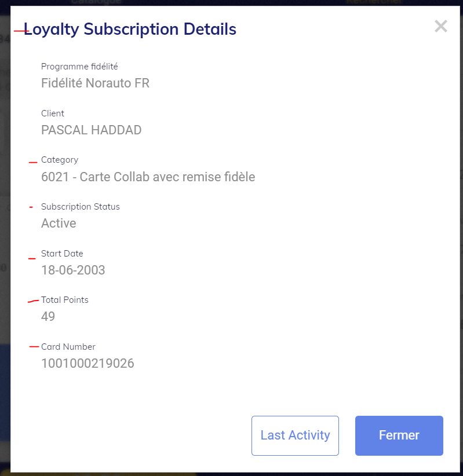Click the Subscription Status label
This screenshot has height=476, width=463.
pyautogui.click(x=81, y=207)
